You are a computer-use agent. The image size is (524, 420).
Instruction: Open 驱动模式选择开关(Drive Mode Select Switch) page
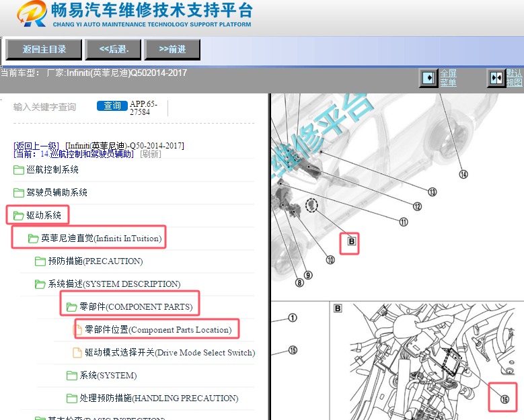click(170, 353)
